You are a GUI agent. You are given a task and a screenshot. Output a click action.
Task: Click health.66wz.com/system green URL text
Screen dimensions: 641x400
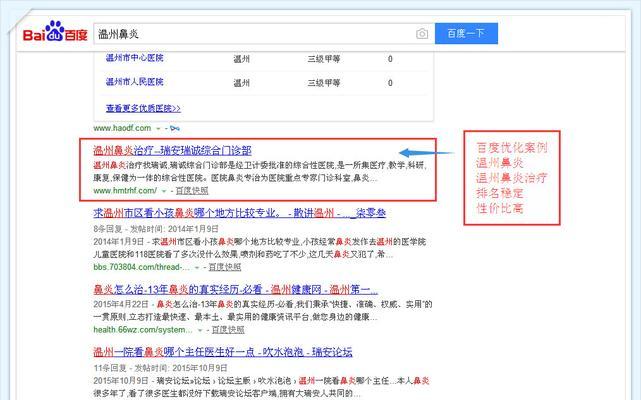coord(143,330)
